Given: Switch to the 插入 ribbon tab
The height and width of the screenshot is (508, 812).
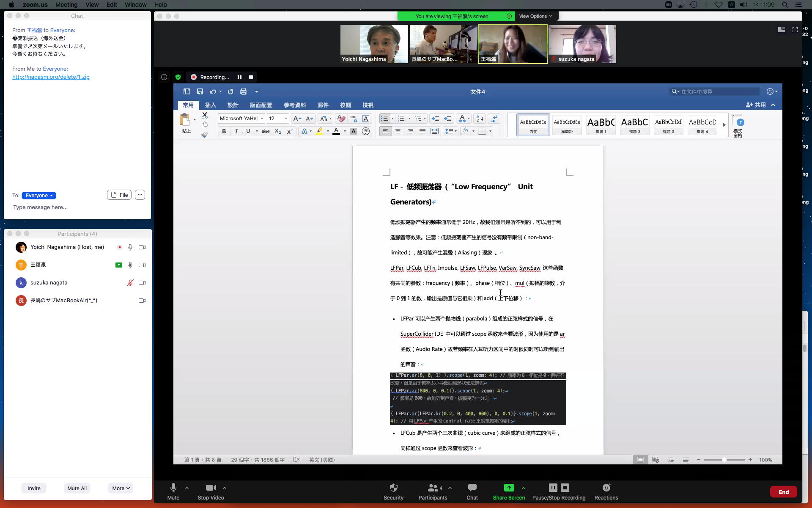Looking at the screenshot, I should [x=210, y=105].
